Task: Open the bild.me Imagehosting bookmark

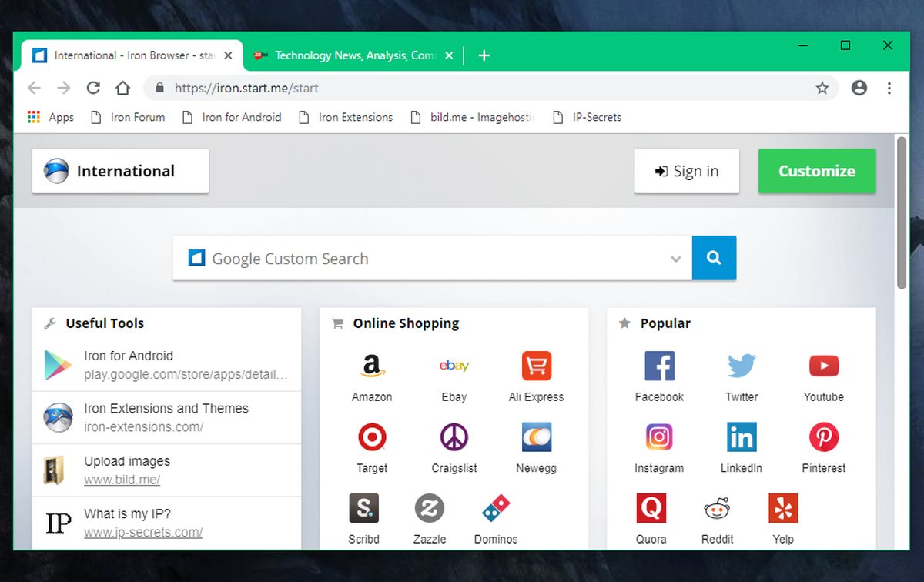Action: tap(472, 117)
